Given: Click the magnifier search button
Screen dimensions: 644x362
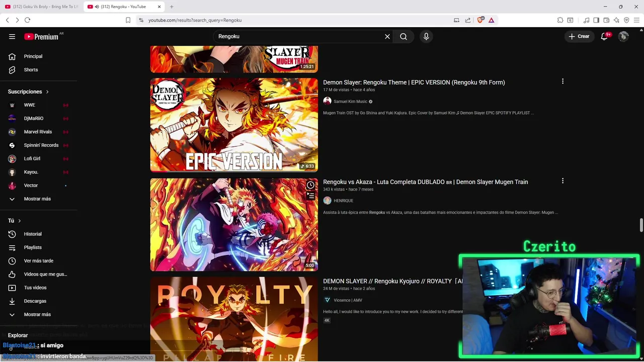Looking at the screenshot, I should coord(404,36).
